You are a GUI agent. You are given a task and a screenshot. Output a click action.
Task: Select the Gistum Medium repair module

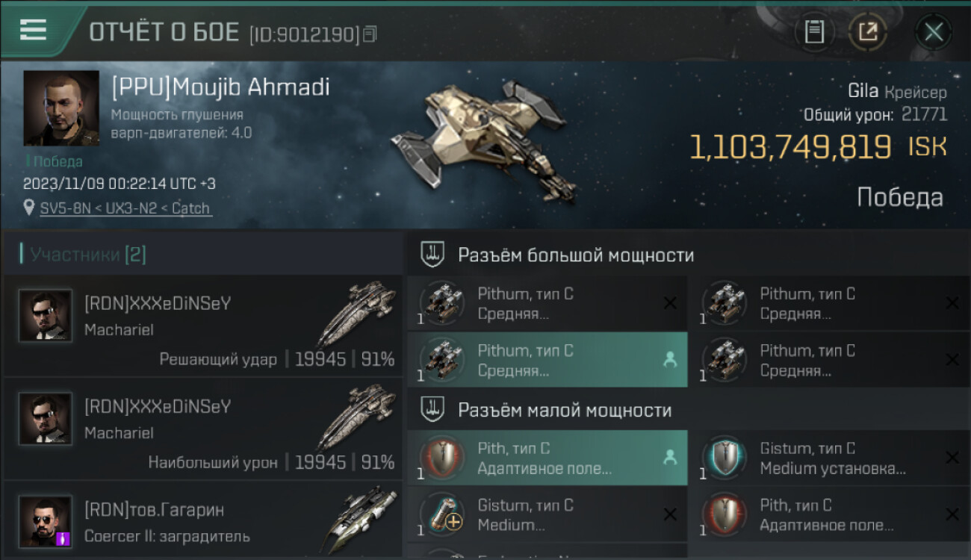pyautogui.click(x=547, y=514)
